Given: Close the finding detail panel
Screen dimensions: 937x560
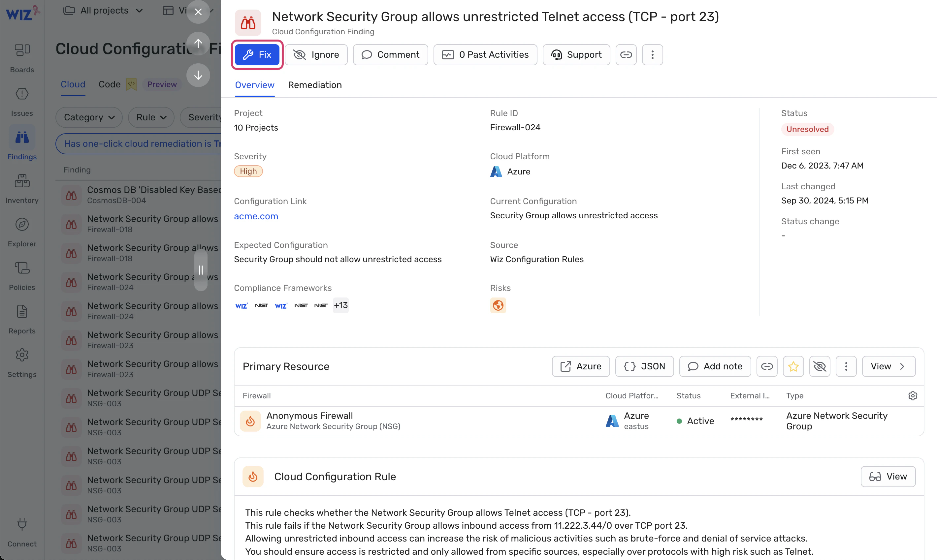Looking at the screenshot, I should tap(198, 12).
